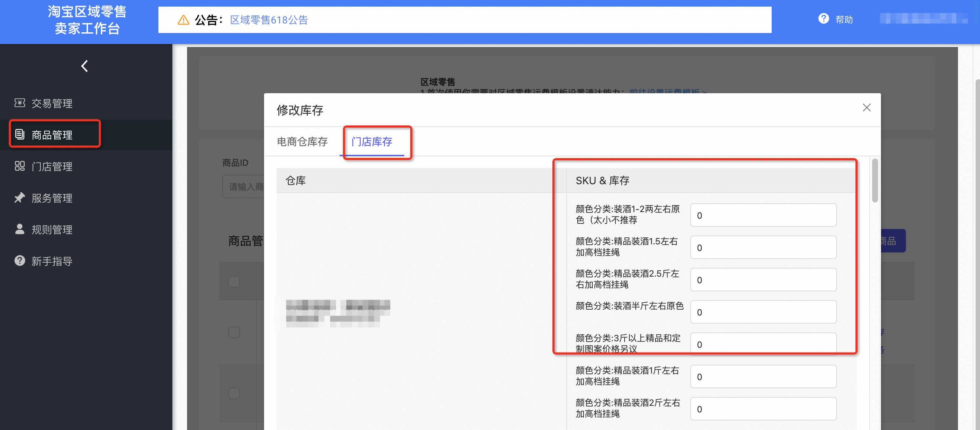The width and height of the screenshot is (980, 430).
Task: Click label 颜色分类:3斤以上精品和定制图案价格另议
Action: pos(628,344)
